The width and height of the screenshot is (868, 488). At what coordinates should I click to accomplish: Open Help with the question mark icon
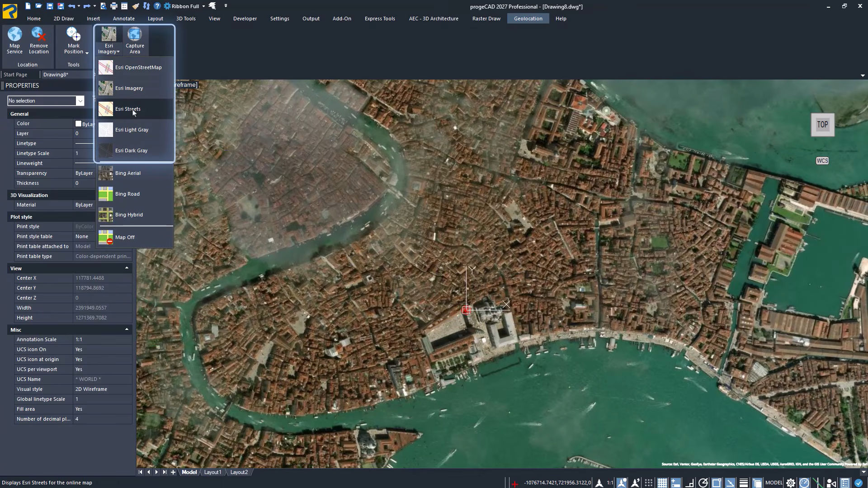pos(157,6)
